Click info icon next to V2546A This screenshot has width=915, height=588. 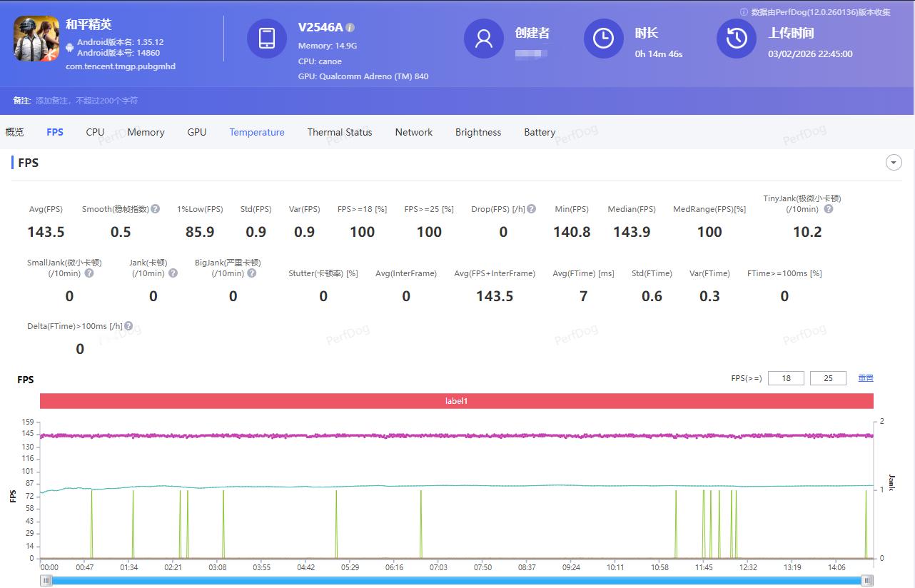[350, 27]
